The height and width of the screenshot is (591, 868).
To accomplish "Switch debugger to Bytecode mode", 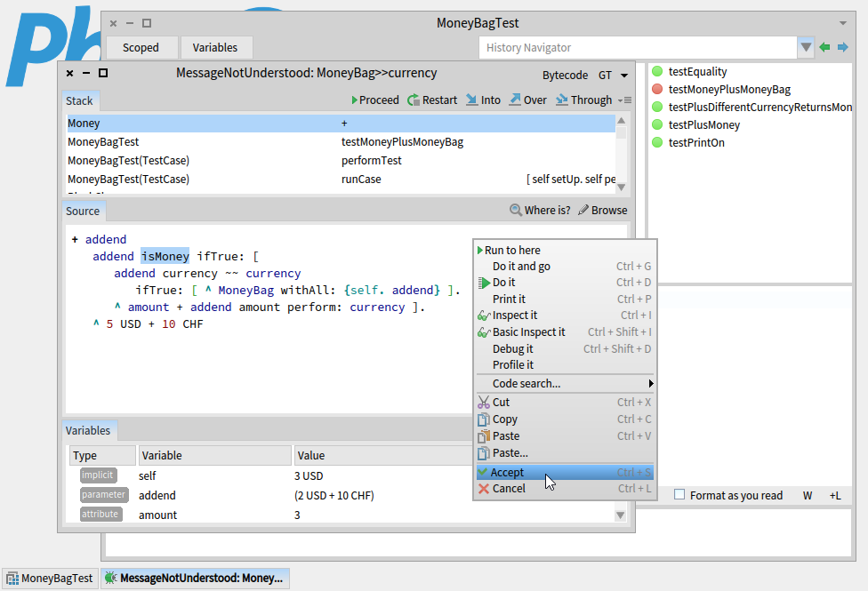I will pyautogui.click(x=565, y=76).
